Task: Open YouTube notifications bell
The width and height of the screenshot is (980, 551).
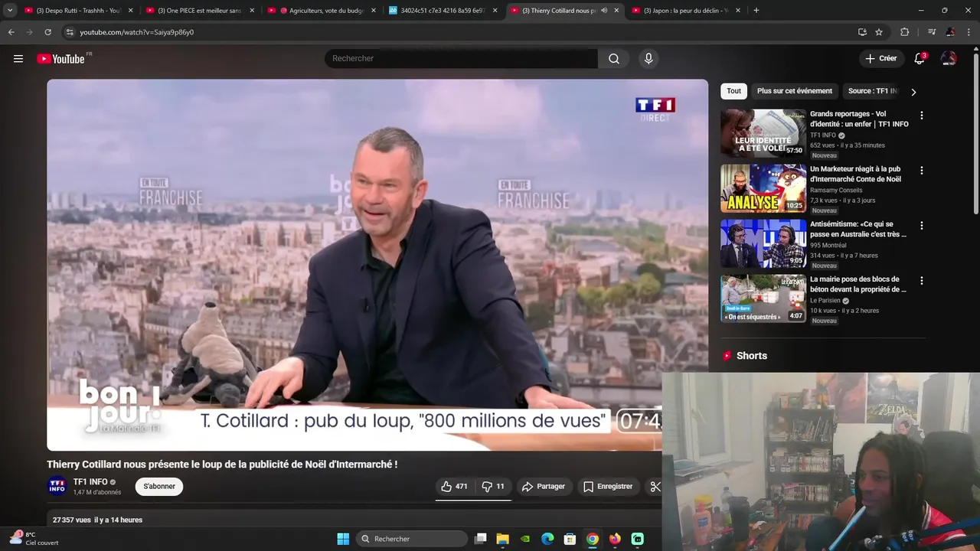Action: pos(920,59)
